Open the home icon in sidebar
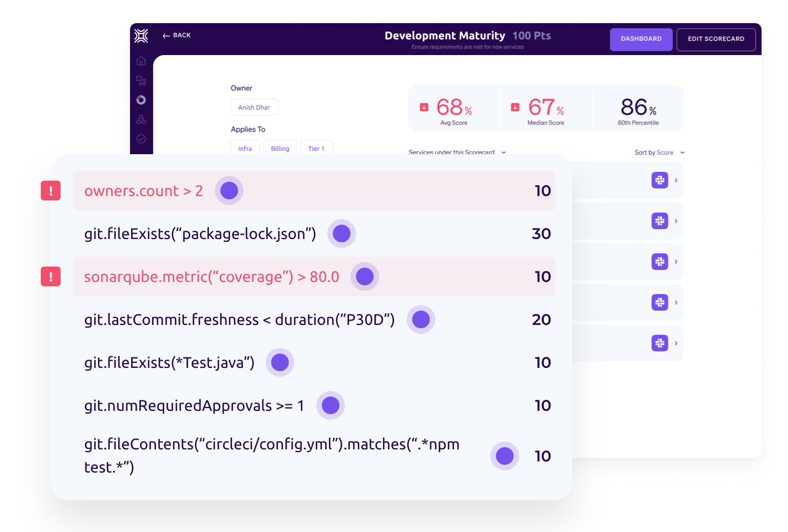Image resolution: width=788 pixels, height=532 pixels. click(141, 61)
